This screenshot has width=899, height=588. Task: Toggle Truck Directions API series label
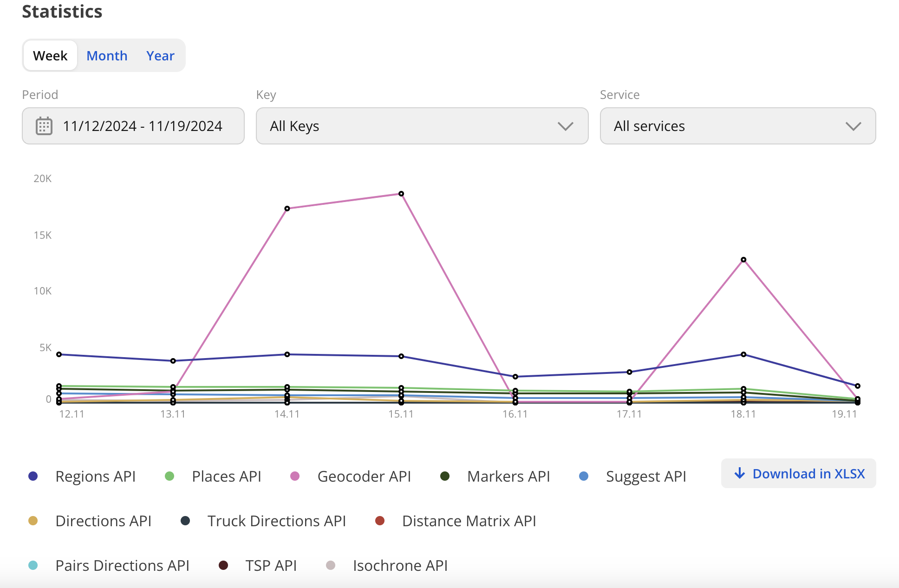[x=277, y=521]
